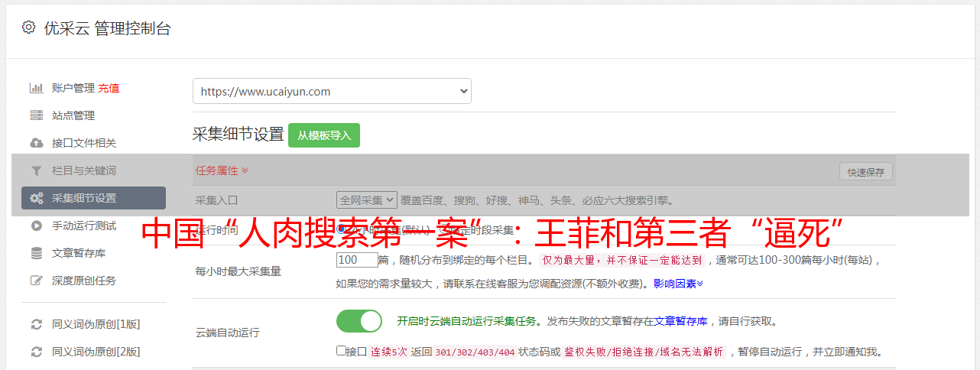
Task: Click the filter icon for 栏目与关键词
Action: pyautogui.click(x=36, y=170)
